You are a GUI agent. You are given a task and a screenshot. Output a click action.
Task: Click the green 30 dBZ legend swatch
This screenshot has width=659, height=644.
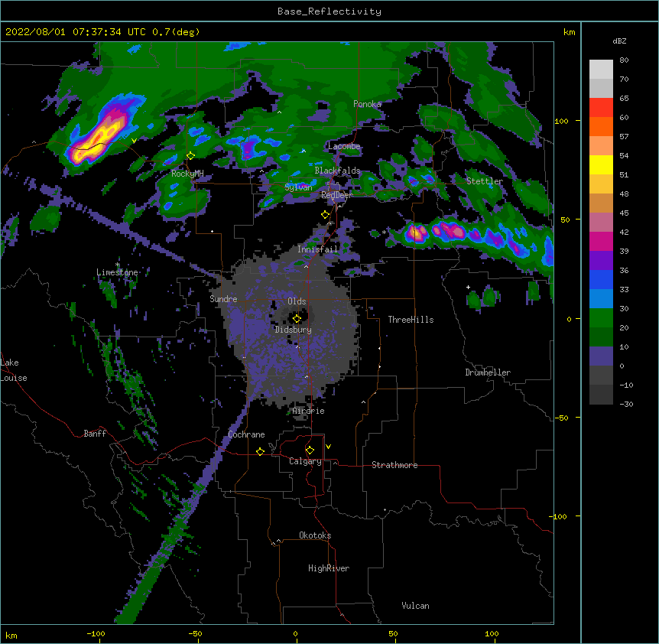601,318
